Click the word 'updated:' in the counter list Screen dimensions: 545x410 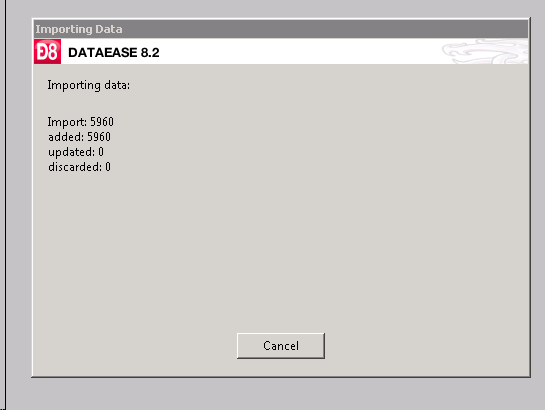(x=71, y=152)
